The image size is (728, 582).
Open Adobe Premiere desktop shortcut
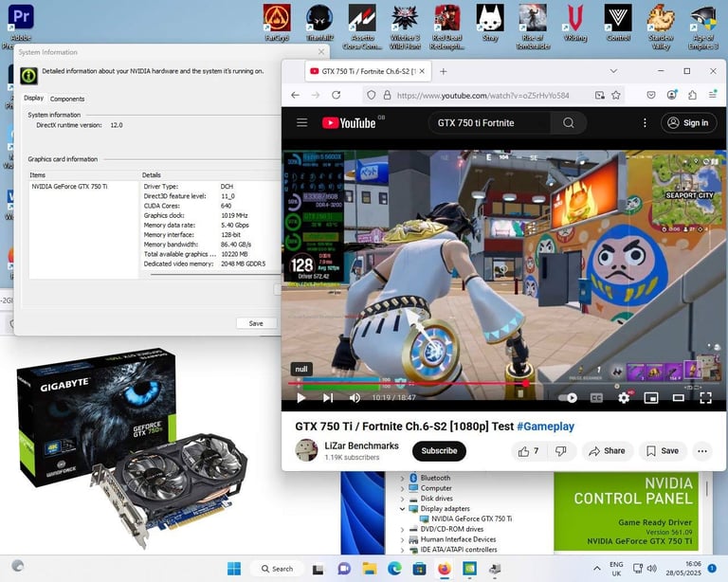pos(21,23)
